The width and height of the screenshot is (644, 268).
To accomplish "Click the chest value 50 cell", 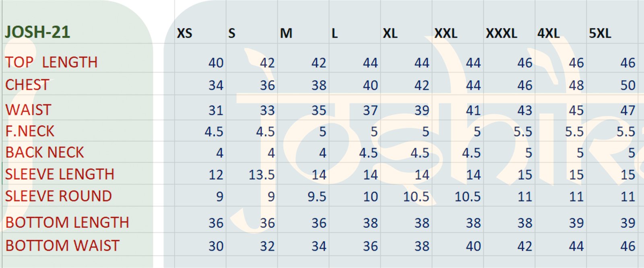I will (627, 85).
